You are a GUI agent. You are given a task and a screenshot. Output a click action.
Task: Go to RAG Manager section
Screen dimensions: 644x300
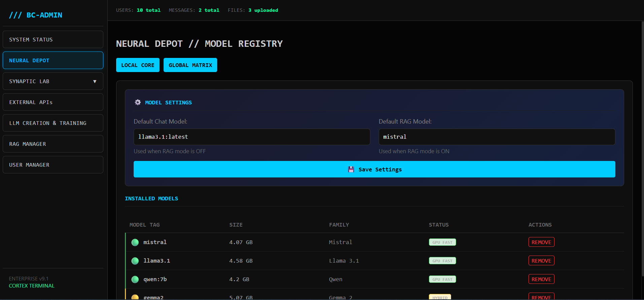[x=53, y=144]
